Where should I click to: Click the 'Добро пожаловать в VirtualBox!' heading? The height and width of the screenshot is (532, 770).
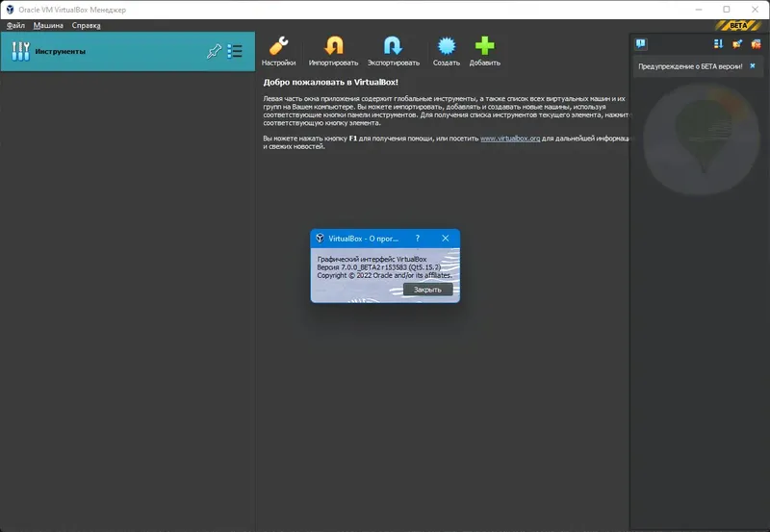[330, 82]
